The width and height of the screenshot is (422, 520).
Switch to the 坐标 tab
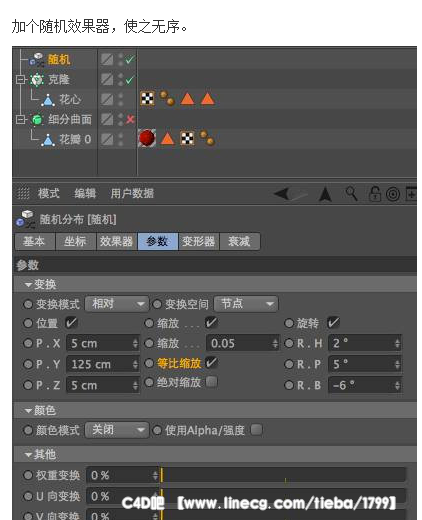76,241
